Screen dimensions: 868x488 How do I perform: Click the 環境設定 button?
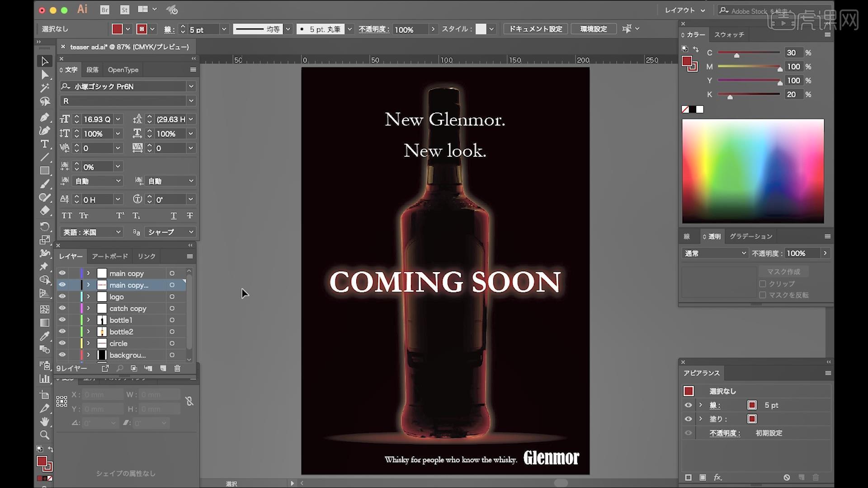pos(594,29)
